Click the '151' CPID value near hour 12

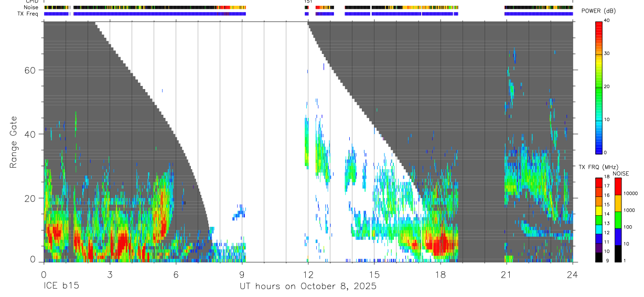pyautogui.click(x=308, y=2)
